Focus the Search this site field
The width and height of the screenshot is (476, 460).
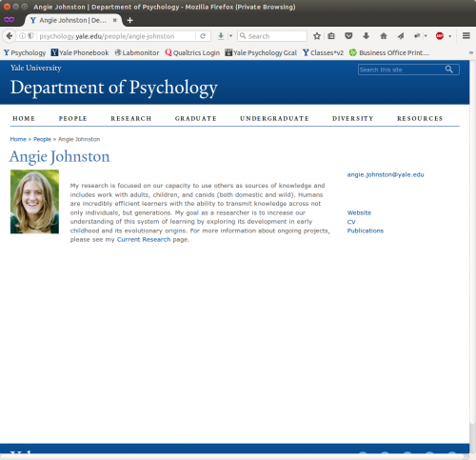point(401,70)
